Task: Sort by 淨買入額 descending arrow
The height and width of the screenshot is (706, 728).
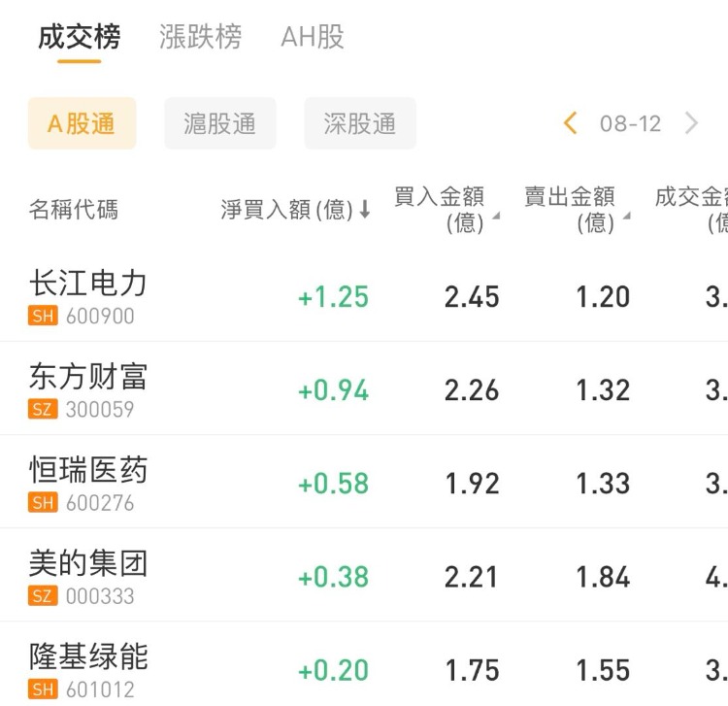Action: click(365, 210)
